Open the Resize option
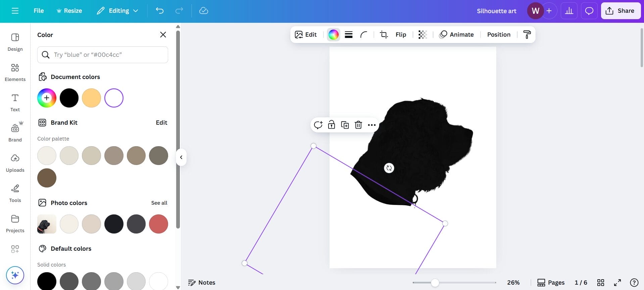Screen dimensions: 644x290 pos(69,11)
